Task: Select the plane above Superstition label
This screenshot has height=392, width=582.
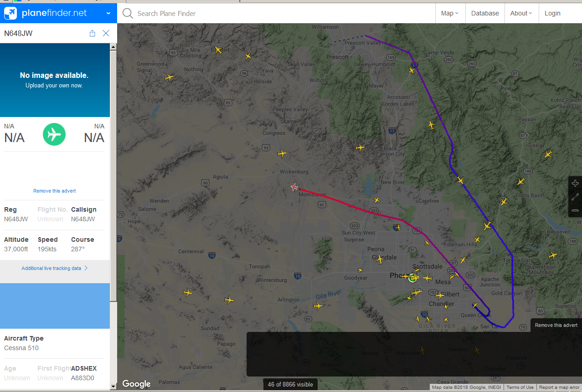Action: click(553, 256)
